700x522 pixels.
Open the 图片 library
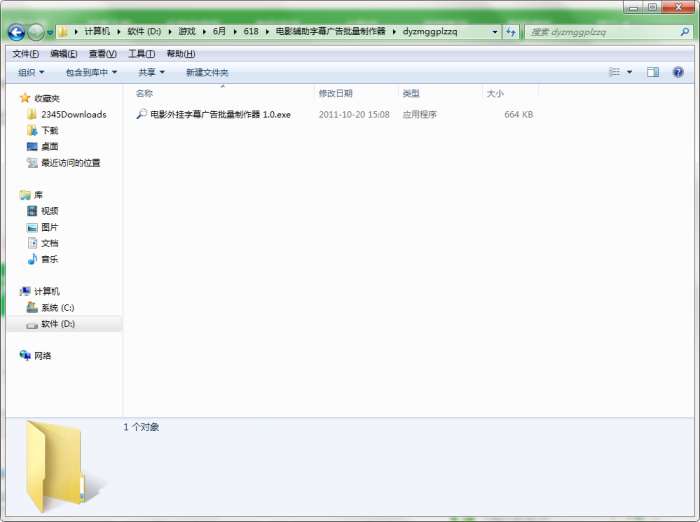[50, 227]
